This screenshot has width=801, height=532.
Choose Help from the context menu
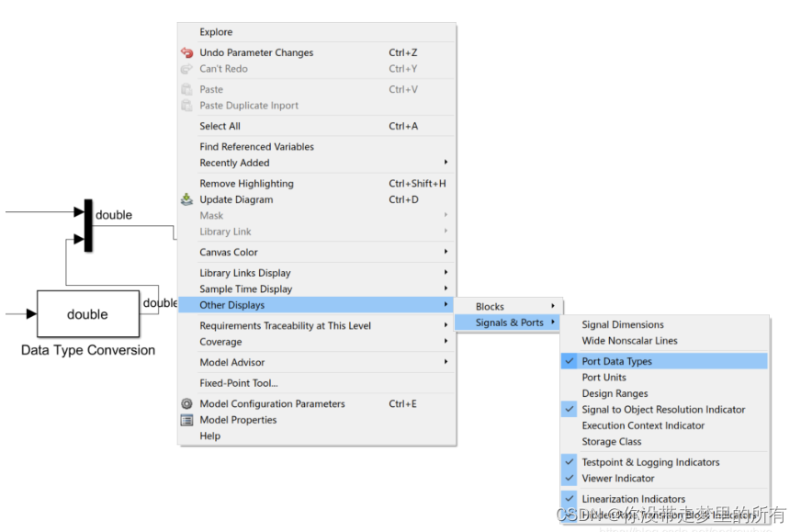click(x=317, y=436)
